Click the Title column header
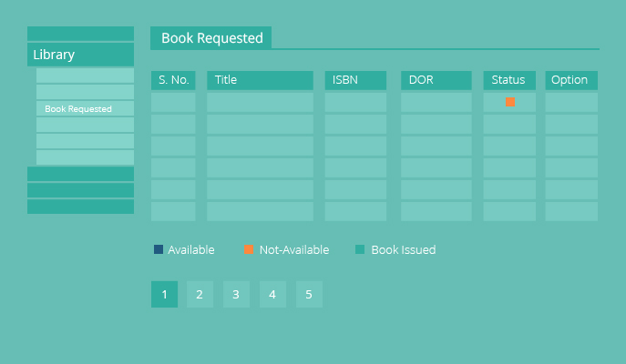This screenshot has height=364, width=626. (260, 80)
